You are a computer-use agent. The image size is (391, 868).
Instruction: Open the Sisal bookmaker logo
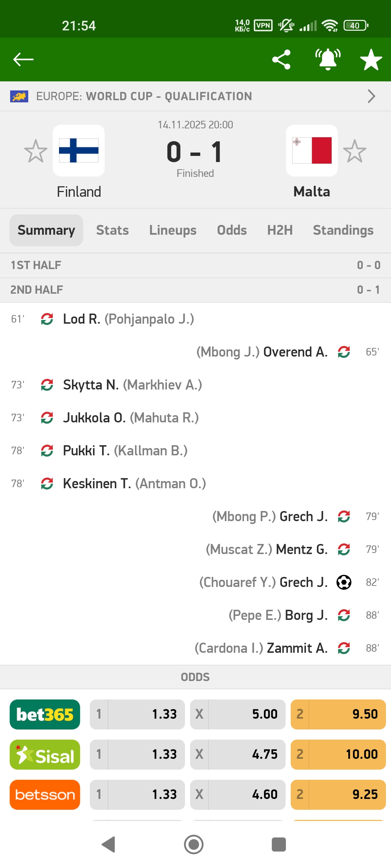point(45,754)
